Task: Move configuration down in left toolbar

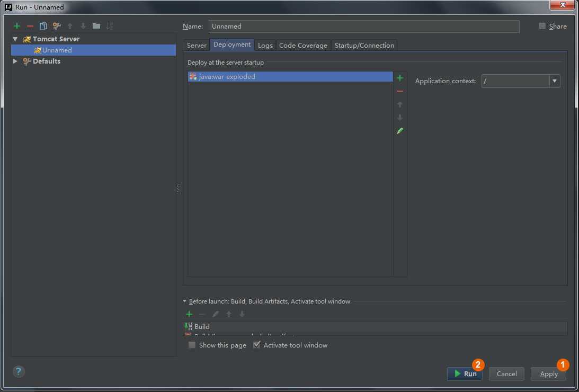Action: click(83, 26)
